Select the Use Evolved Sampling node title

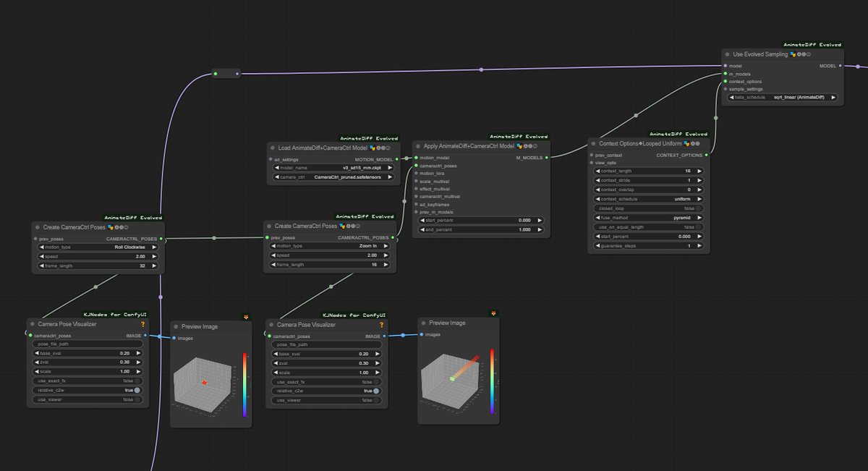click(x=759, y=54)
